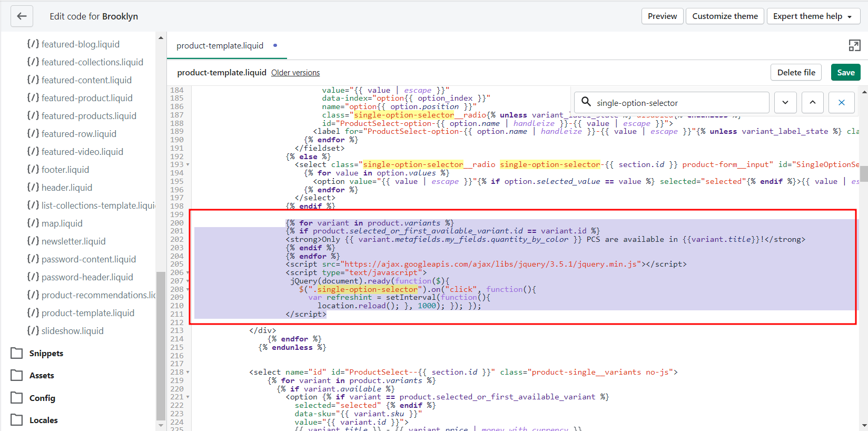
Task: Open featured-collections.liquid file
Action: pos(85,62)
